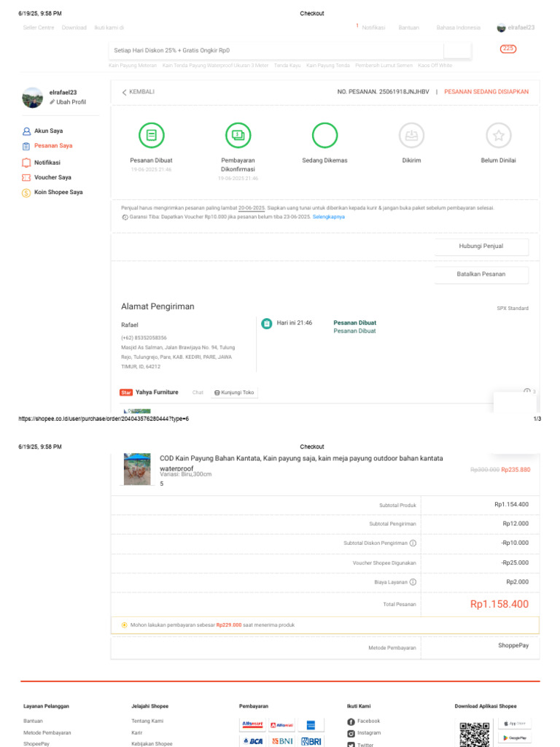560x747 pixels.
Task: Click the QR code in the footer
Action: [x=474, y=734]
